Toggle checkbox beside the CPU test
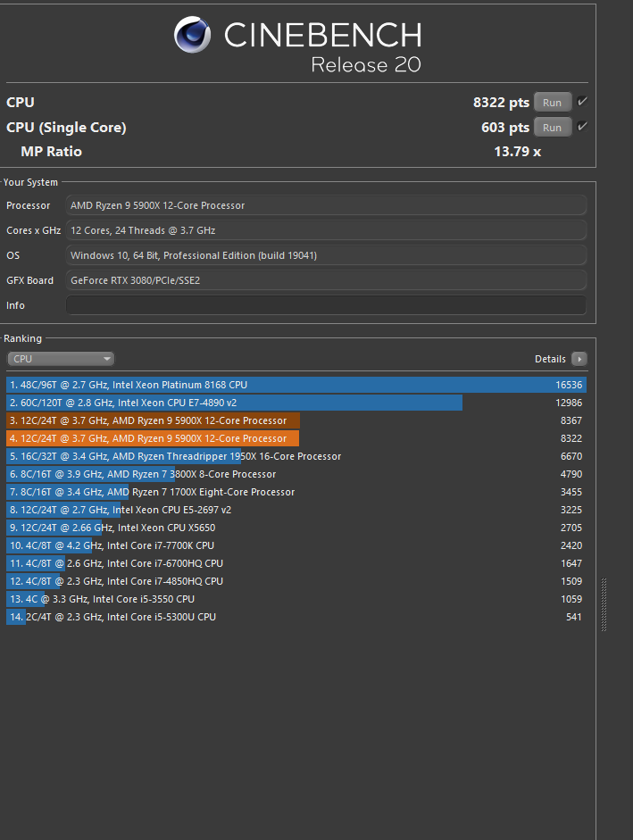633x840 pixels. click(582, 101)
